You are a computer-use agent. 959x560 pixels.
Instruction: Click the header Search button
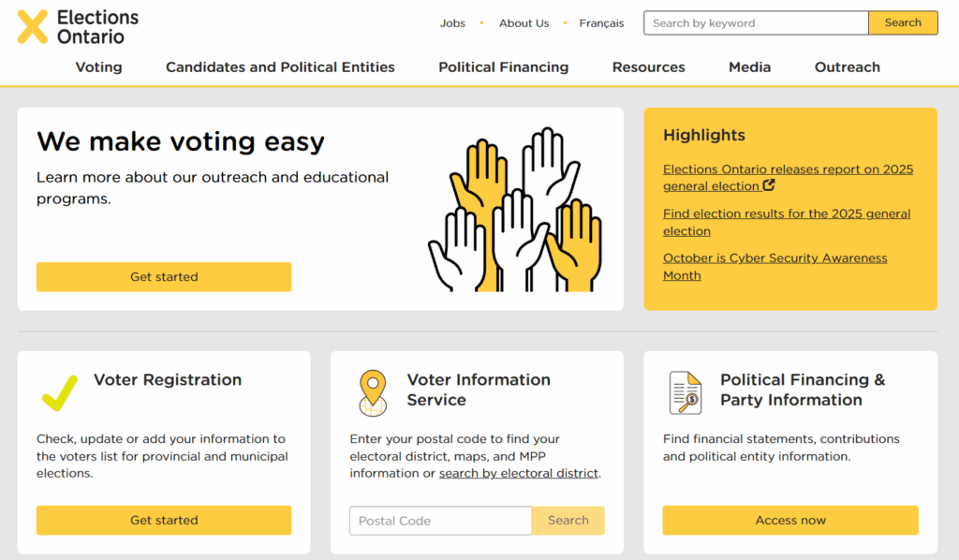[903, 23]
